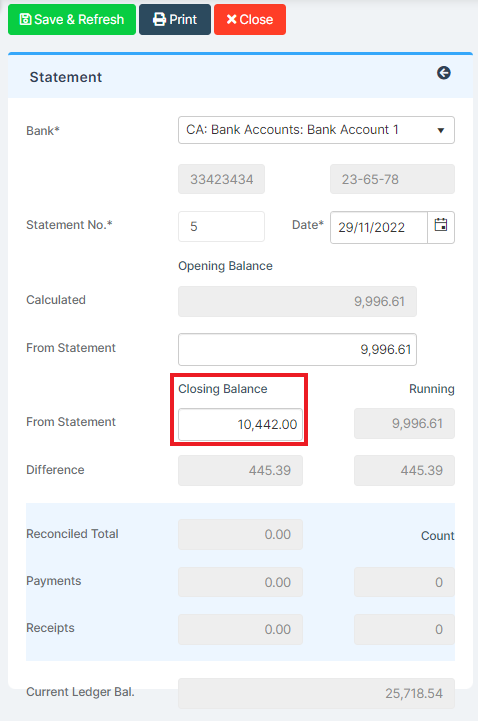Click the Opening Balance From Statement field
The height and width of the screenshot is (721, 478).
[x=297, y=349]
